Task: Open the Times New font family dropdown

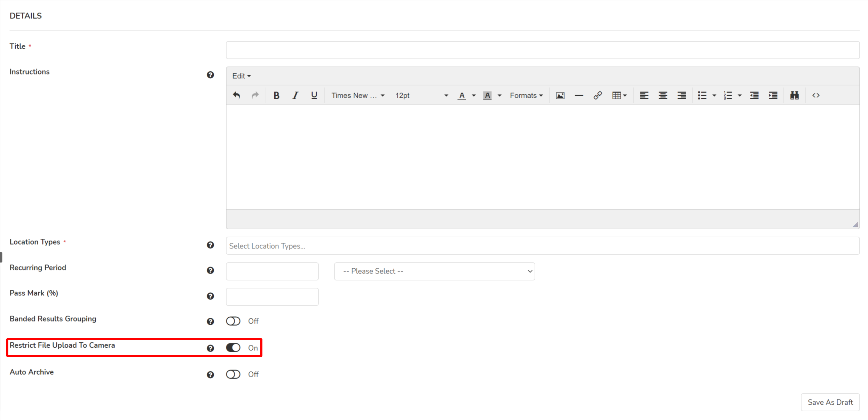Action: click(x=357, y=95)
